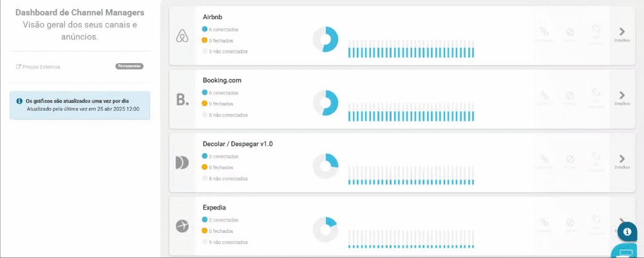Open Booking.com Detalhes arrow

click(622, 95)
